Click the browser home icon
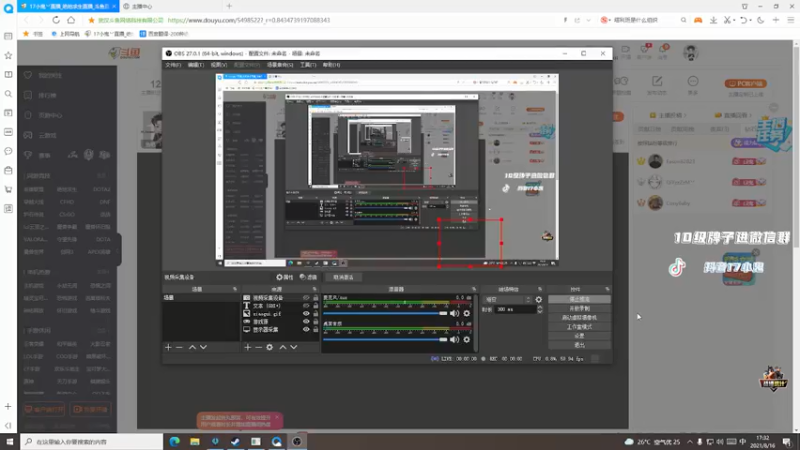 click(71, 20)
